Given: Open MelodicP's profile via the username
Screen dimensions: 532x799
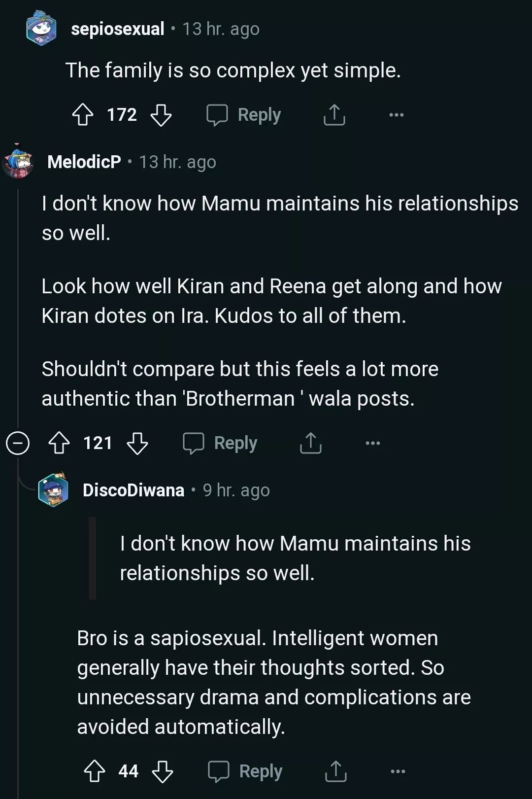Looking at the screenshot, I should coord(83,161).
